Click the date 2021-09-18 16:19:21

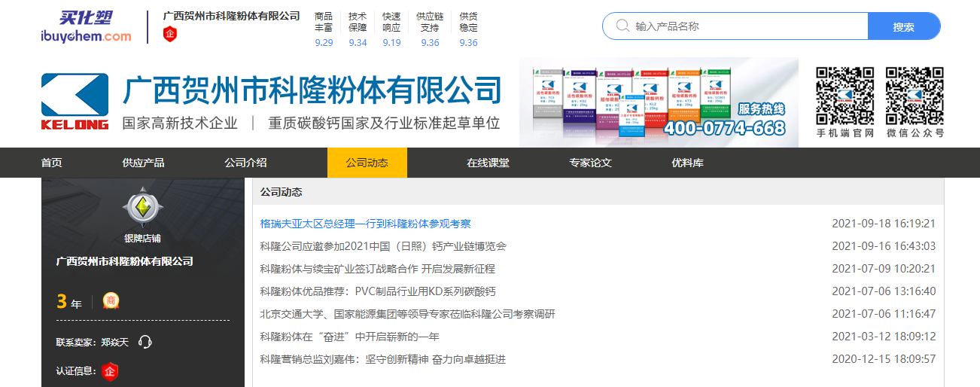click(884, 224)
